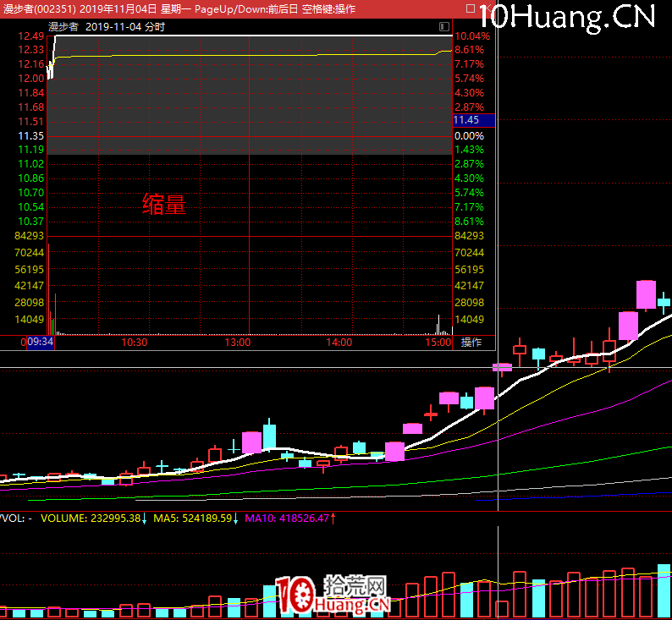
Task: Click the 12.16 price label
Action: pyautogui.click(x=30, y=64)
